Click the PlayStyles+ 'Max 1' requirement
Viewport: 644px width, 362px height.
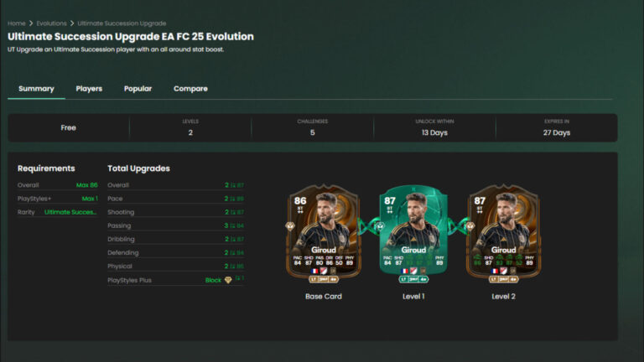pyautogui.click(x=90, y=199)
